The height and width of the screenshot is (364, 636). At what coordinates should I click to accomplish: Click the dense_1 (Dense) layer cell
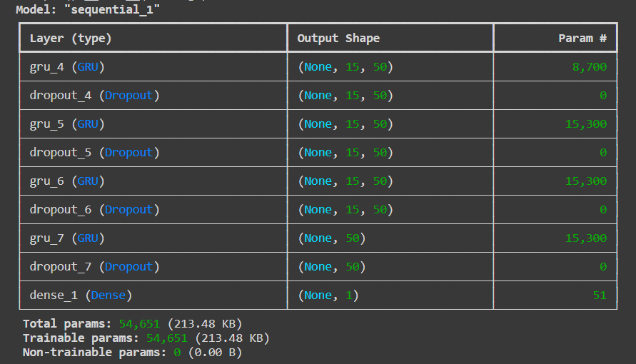[x=81, y=295]
